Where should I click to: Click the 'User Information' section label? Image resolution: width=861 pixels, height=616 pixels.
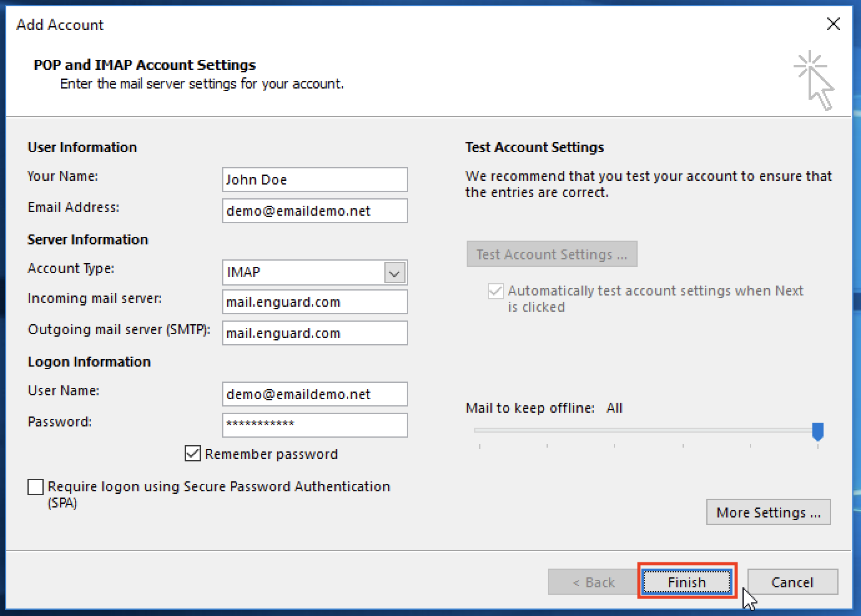pyautogui.click(x=82, y=148)
